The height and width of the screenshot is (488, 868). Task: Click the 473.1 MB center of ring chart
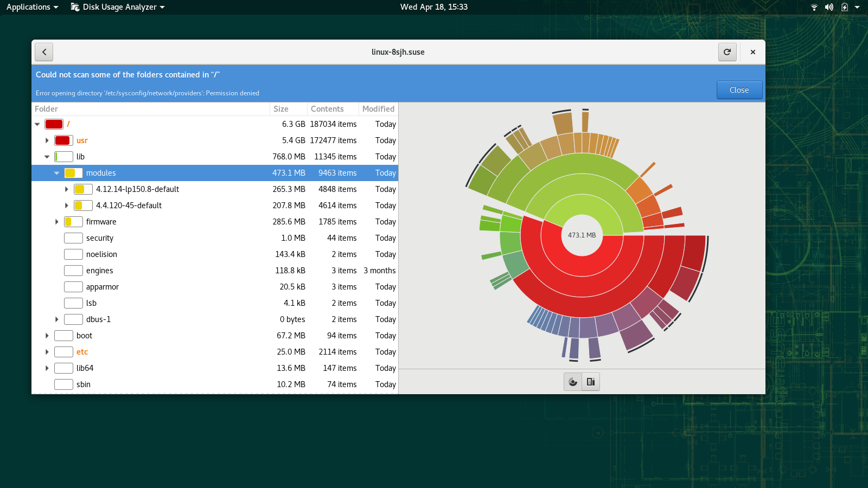pos(582,235)
